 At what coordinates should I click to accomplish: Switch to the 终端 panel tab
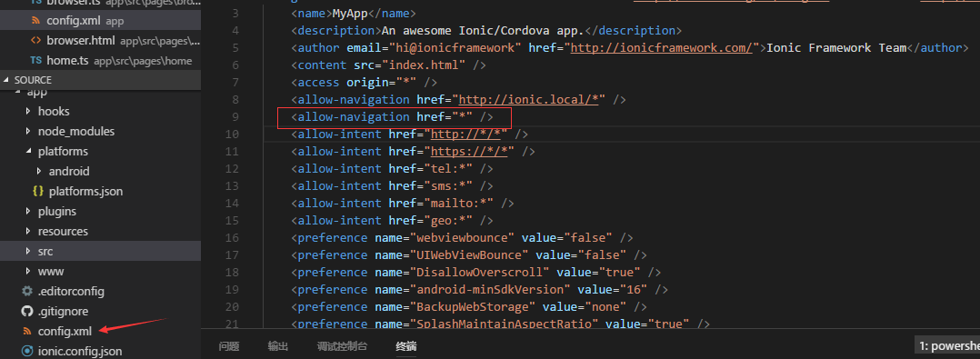coord(406,346)
